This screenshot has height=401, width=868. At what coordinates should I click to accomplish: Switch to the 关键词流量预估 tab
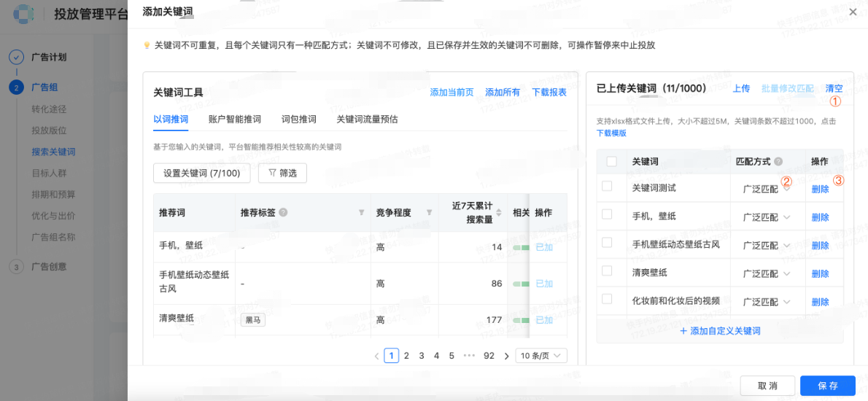(367, 119)
